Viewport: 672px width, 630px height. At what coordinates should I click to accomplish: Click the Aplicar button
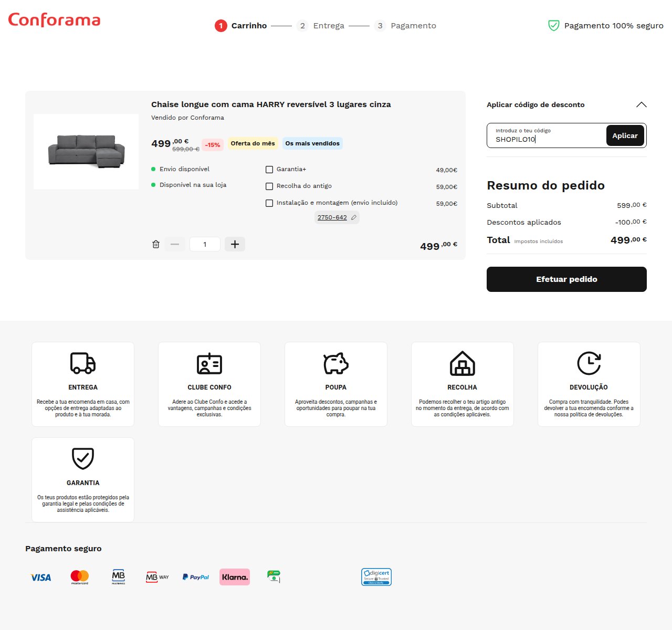[x=625, y=135]
